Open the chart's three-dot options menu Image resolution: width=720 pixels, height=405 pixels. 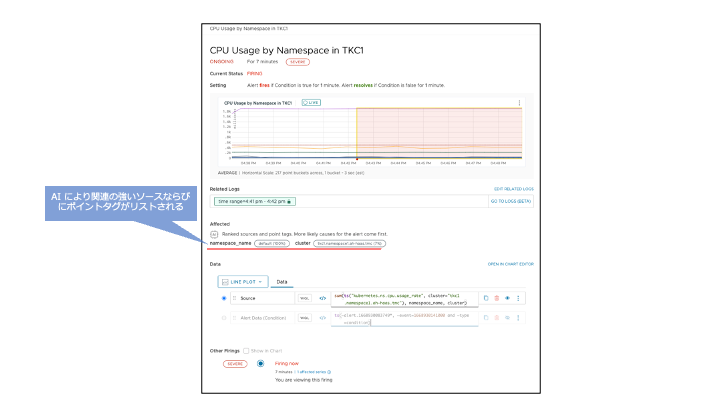point(519,103)
